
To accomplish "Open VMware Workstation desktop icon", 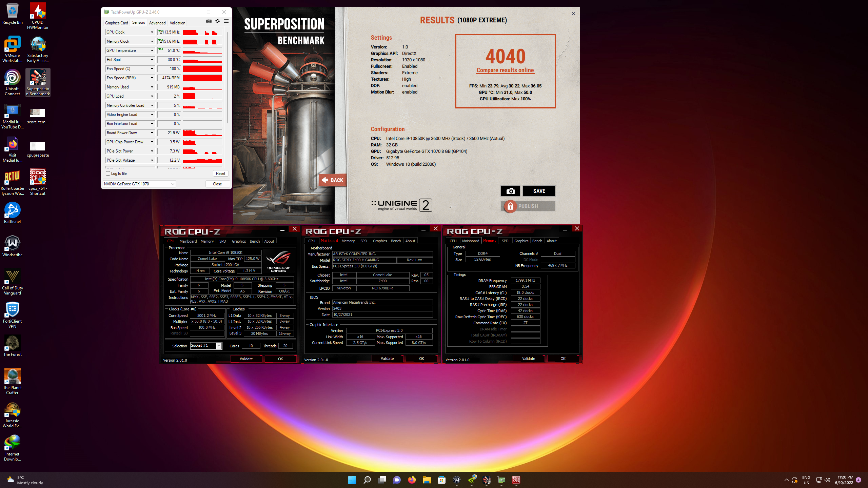I will click(13, 49).
